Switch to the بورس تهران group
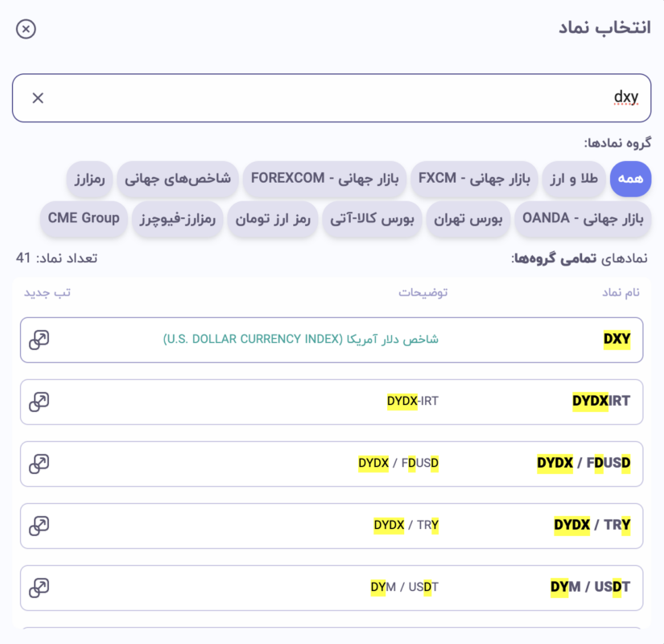664x644 pixels. coord(467,218)
